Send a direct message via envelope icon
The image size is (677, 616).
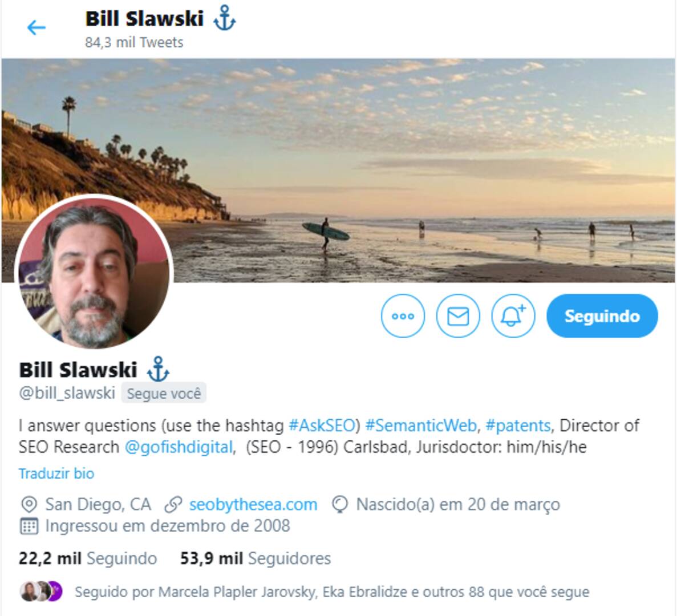[x=458, y=316]
